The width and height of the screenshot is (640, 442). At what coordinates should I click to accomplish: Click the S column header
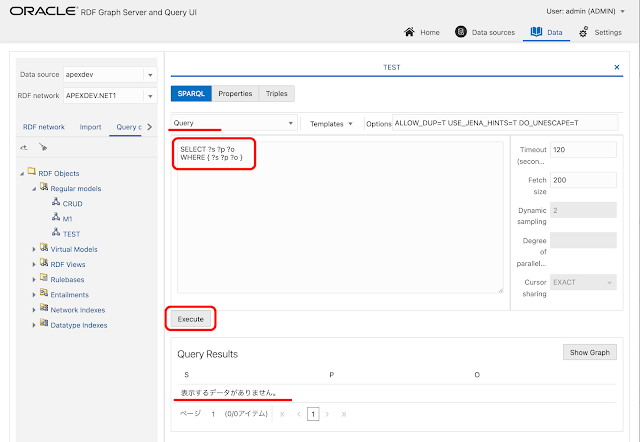tap(187, 375)
